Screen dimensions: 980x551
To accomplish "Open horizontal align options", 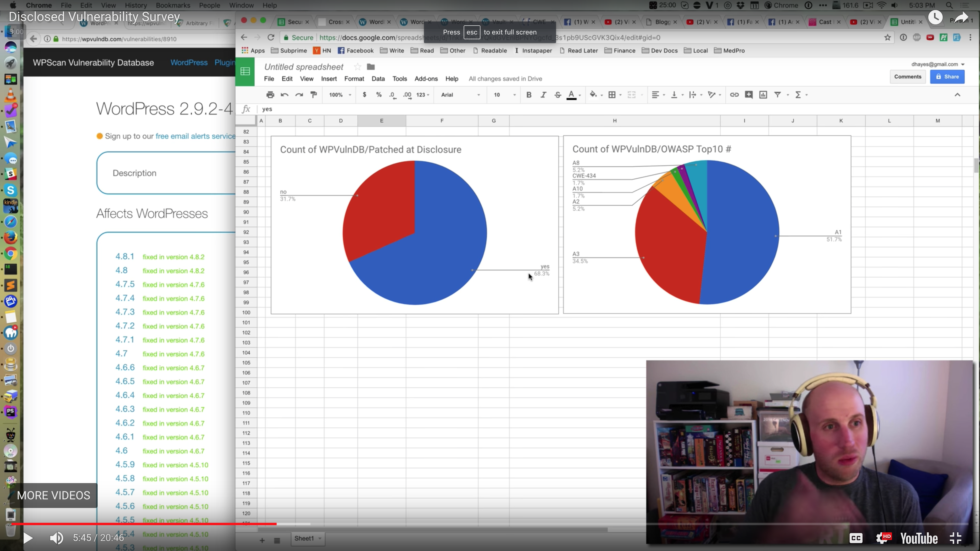I will point(655,95).
